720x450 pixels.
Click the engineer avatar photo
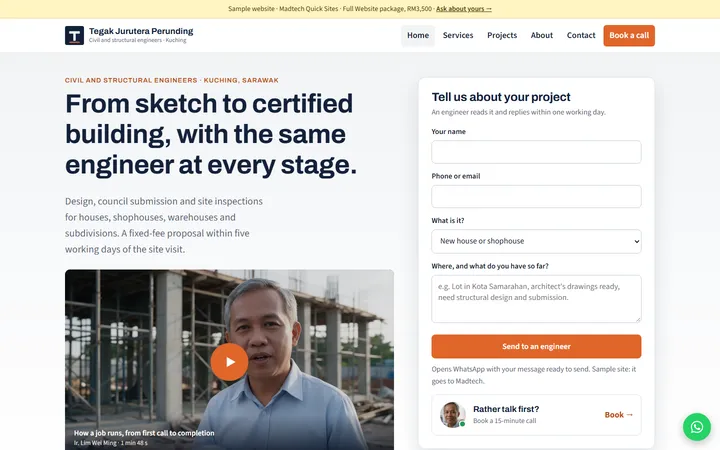point(452,415)
